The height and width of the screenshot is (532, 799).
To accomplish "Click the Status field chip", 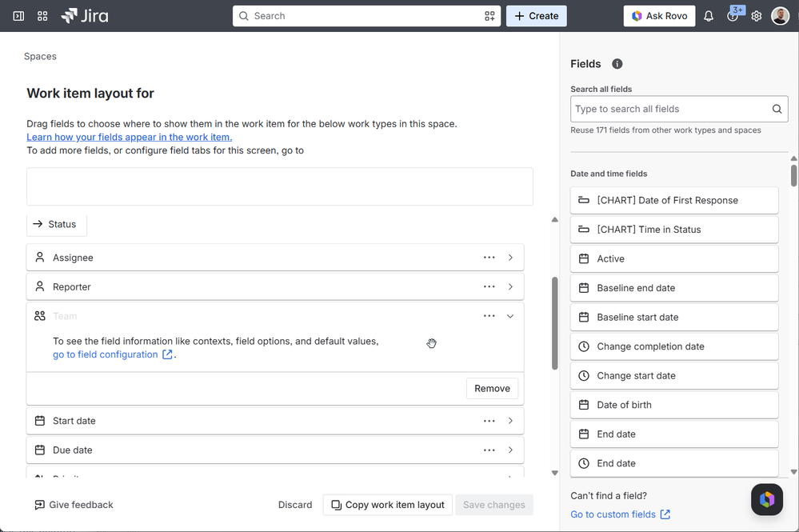I will pyautogui.click(x=57, y=224).
